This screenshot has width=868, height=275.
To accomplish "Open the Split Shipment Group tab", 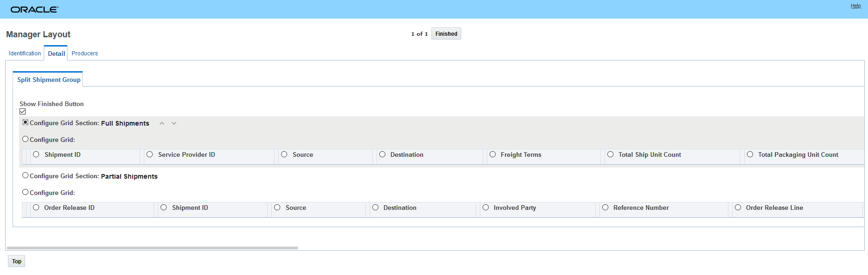I will [49, 80].
